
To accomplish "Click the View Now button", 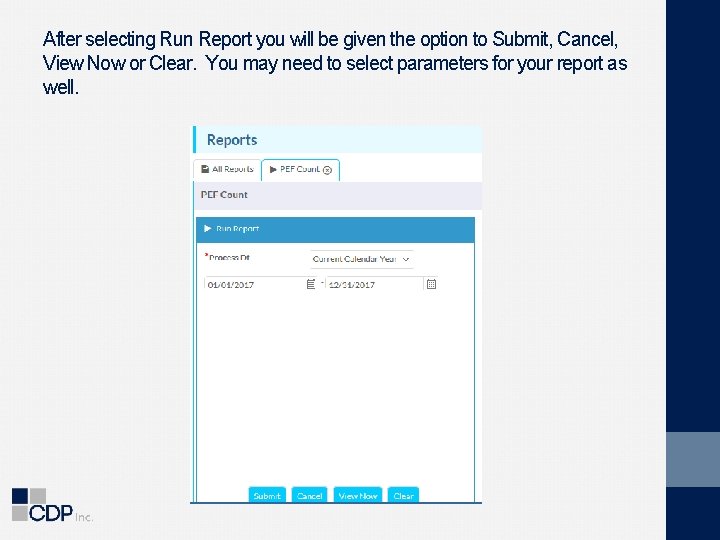I will pyautogui.click(x=358, y=495).
